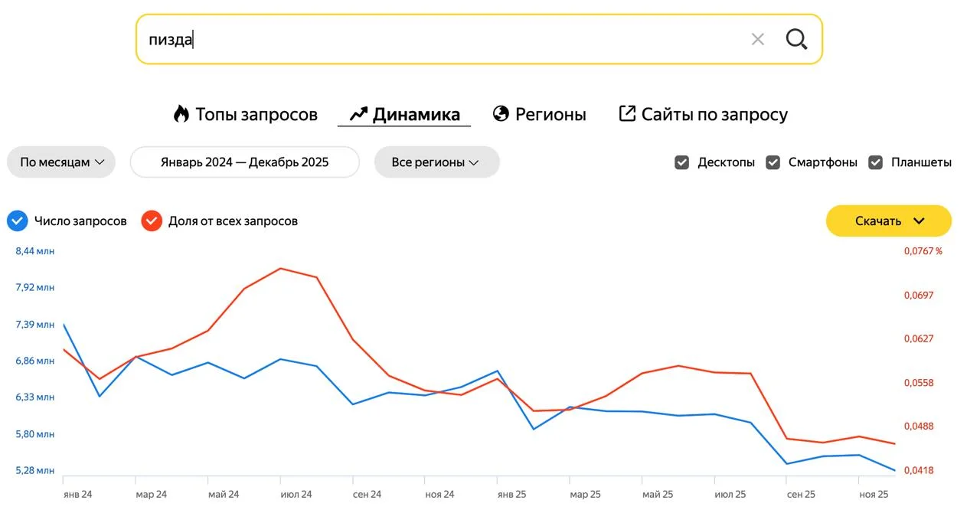
Task: Click the yellow Скачать button
Action: tap(877, 221)
